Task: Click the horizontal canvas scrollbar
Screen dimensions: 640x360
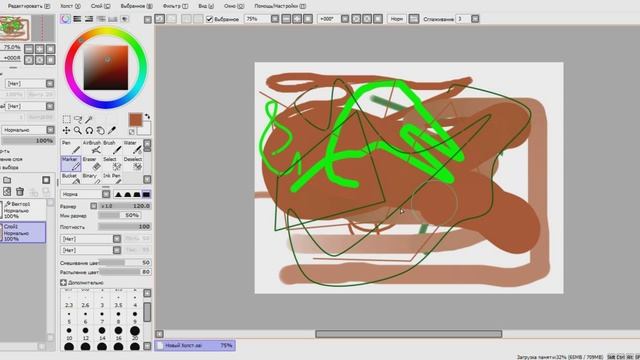Action: [409, 334]
